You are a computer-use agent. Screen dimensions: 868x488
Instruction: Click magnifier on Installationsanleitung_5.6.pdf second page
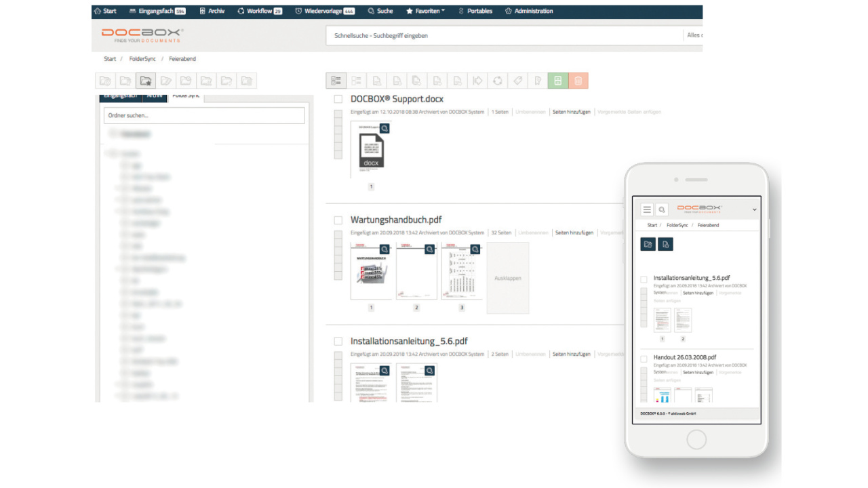click(x=429, y=370)
